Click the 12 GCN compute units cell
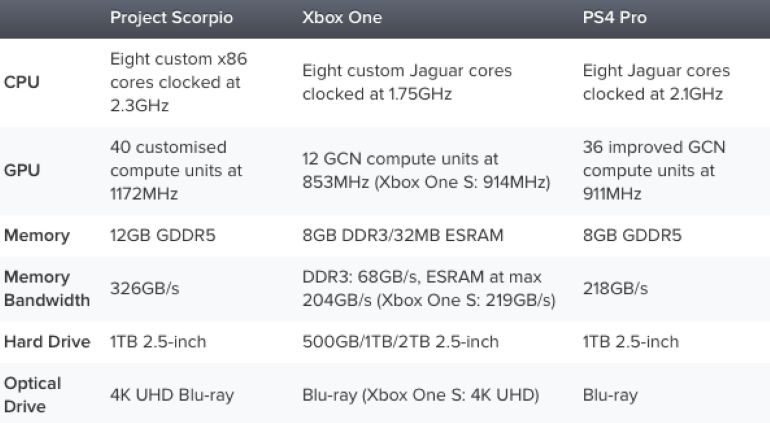770x423 pixels. coord(426,170)
